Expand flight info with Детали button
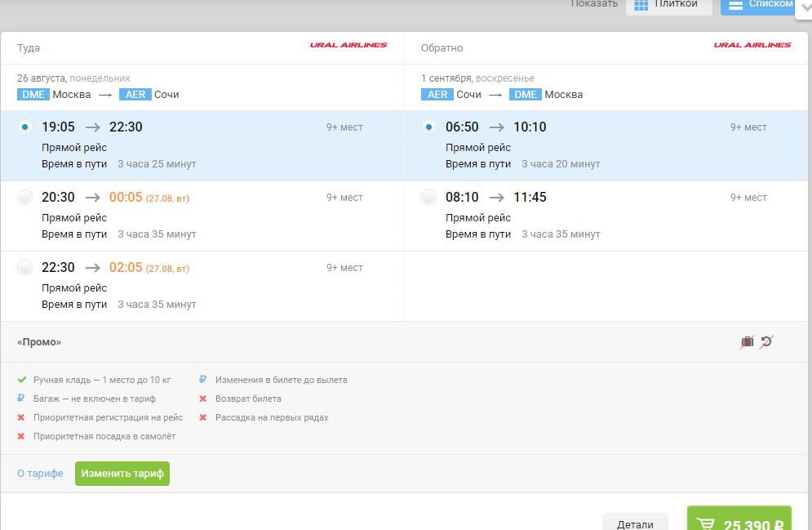This screenshot has width=812, height=530. click(634, 523)
